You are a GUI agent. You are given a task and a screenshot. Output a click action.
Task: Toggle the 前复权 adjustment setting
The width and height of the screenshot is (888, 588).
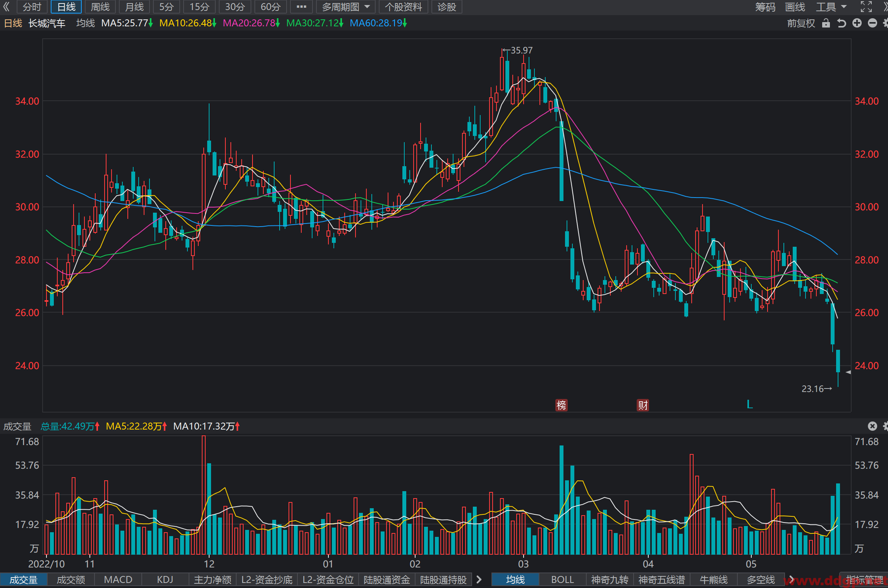coord(801,23)
